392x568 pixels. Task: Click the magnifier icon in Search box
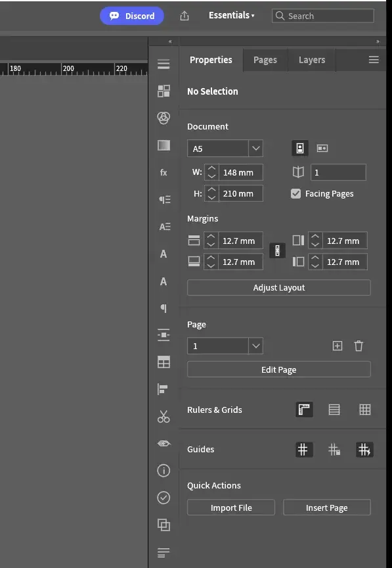click(280, 16)
